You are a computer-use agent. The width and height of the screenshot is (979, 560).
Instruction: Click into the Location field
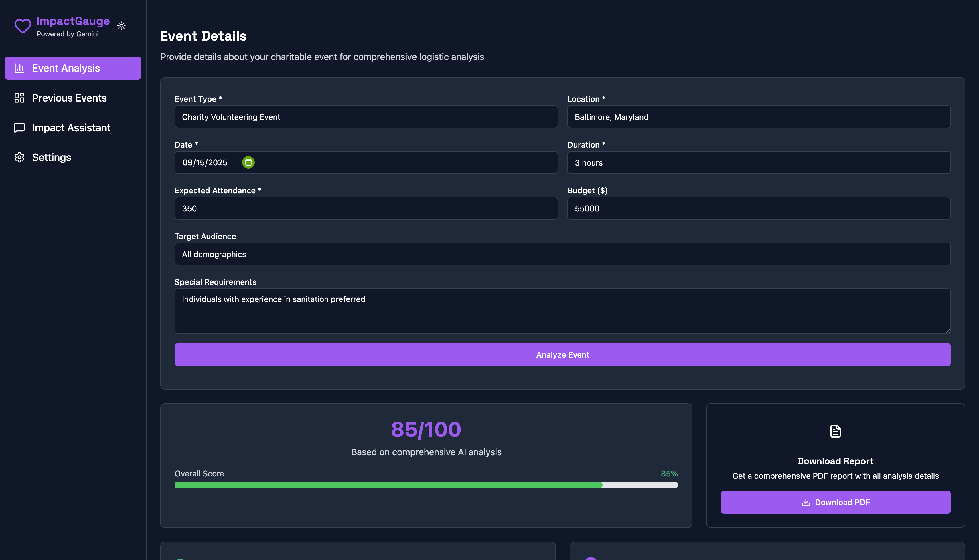[759, 117]
